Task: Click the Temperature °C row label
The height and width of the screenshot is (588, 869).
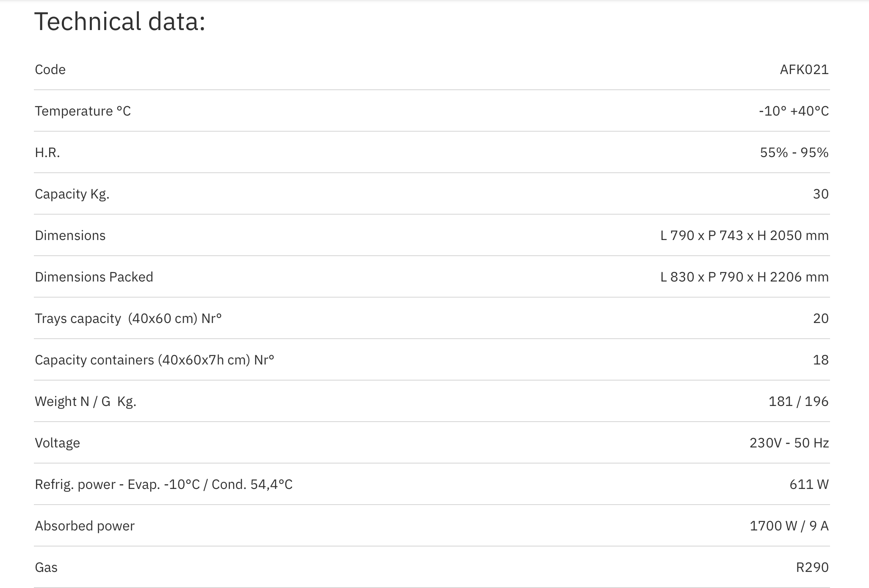Action: coord(83,111)
